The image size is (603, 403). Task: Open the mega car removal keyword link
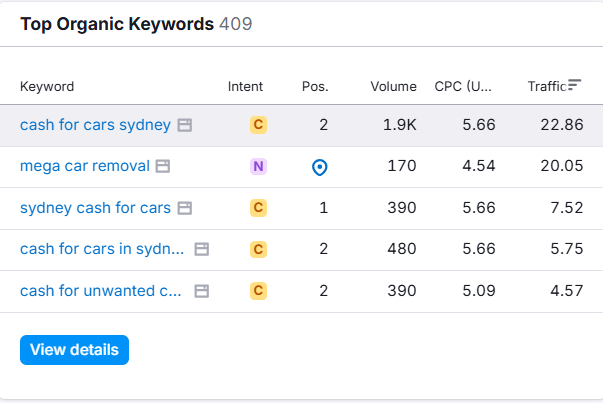tap(85, 166)
